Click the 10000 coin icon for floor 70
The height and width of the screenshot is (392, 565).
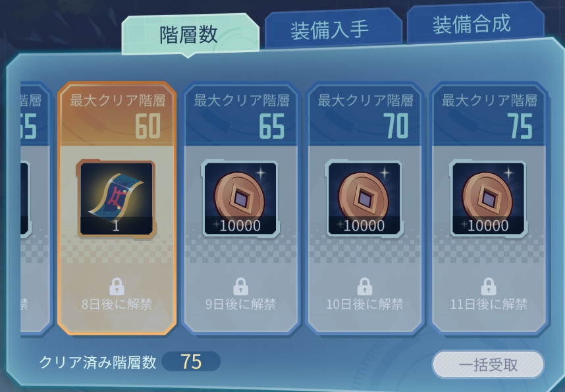pyautogui.click(x=364, y=199)
